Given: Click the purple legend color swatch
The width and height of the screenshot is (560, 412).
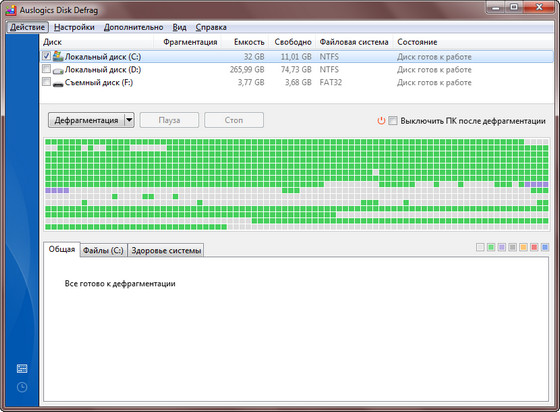Looking at the screenshot, I should [502, 247].
